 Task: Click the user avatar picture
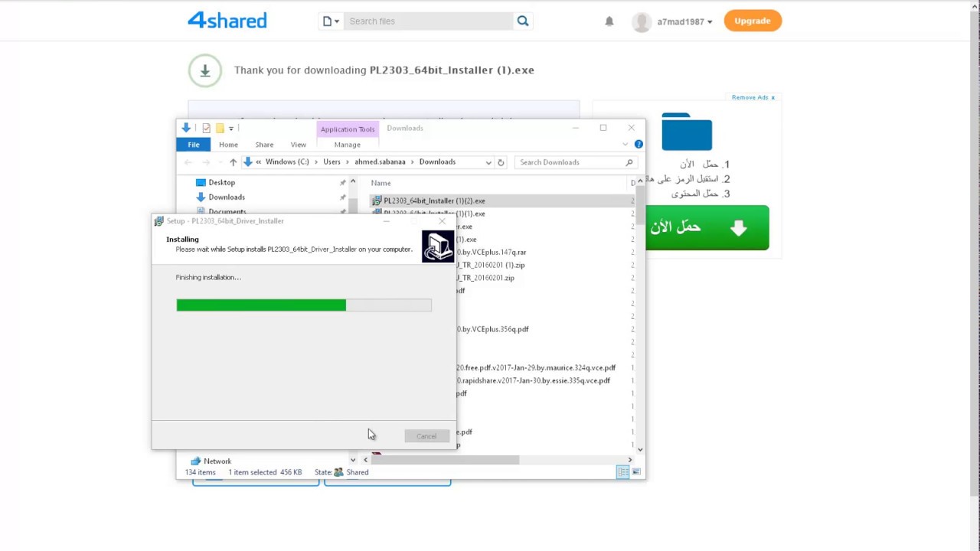642,21
